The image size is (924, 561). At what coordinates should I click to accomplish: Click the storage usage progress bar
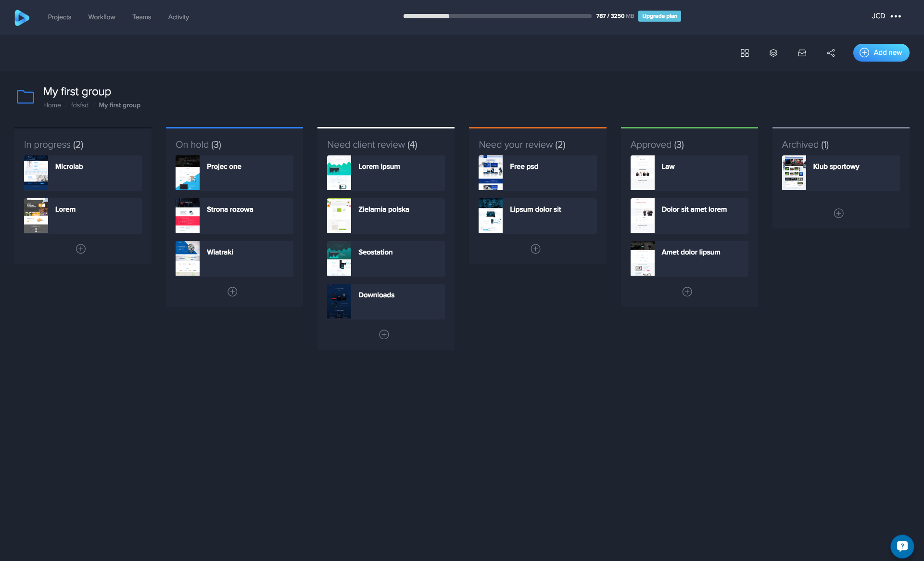coord(497,16)
